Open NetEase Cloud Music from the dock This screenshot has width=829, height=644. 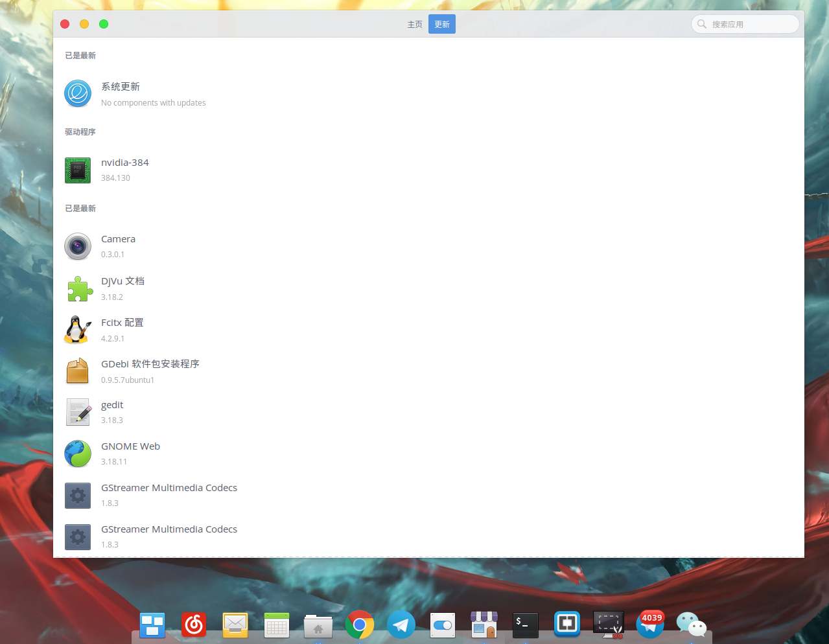click(x=194, y=625)
